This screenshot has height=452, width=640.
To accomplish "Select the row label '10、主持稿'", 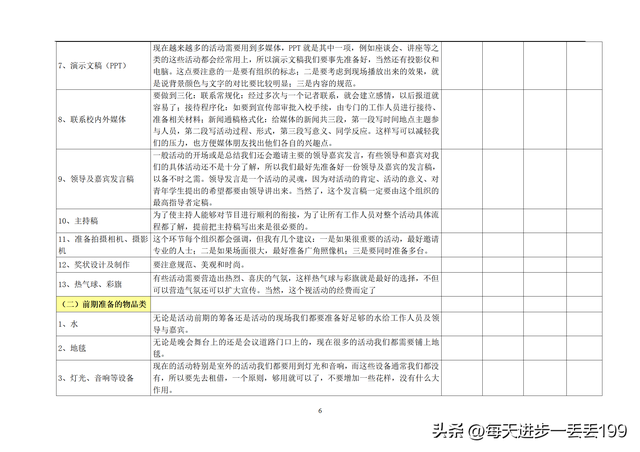I will click(78, 221).
